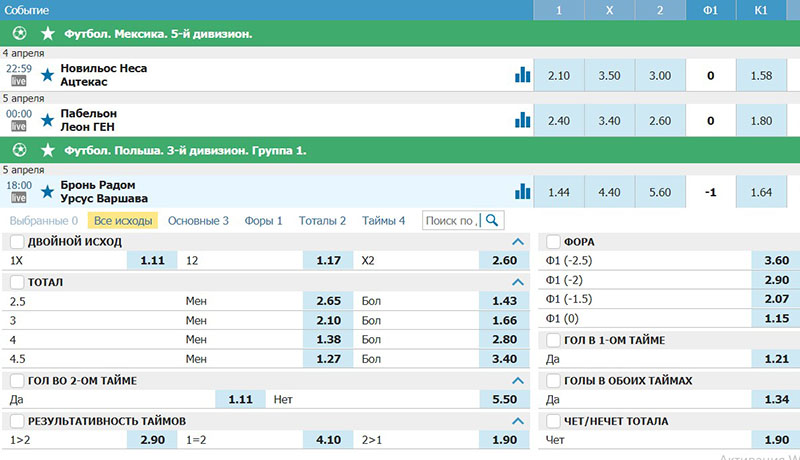Collapse the ФОРА section with chevron
This screenshot has width=800, height=460.
pyautogui.click(x=784, y=242)
